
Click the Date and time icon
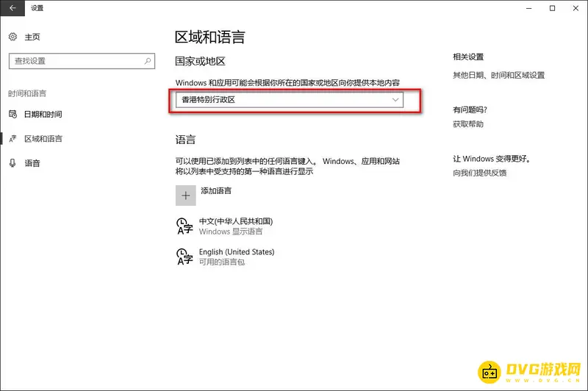pos(12,115)
